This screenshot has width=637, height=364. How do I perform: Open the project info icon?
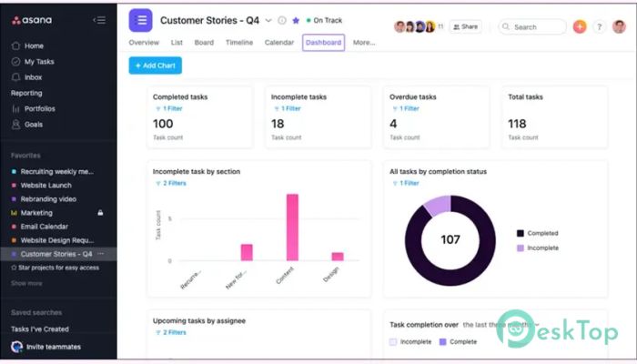[x=281, y=20]
